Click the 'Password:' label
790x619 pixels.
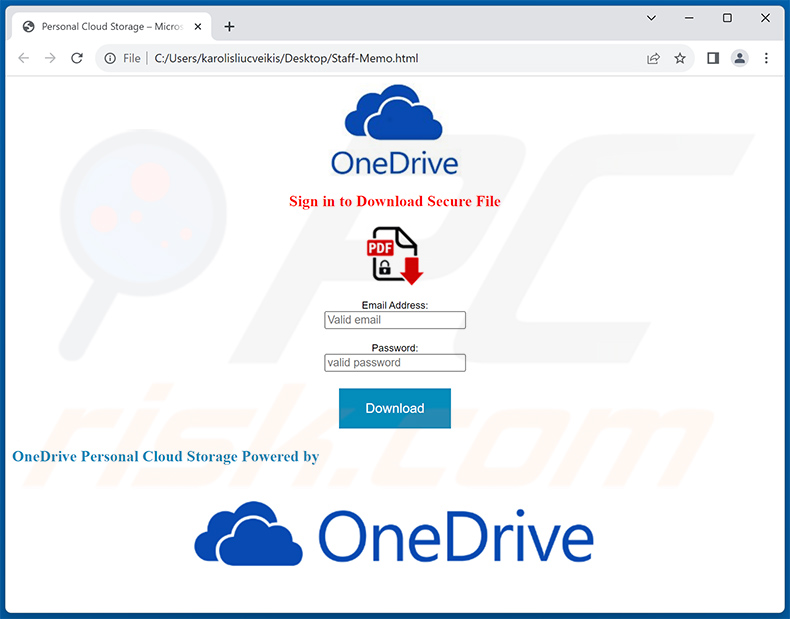point(395,348)
